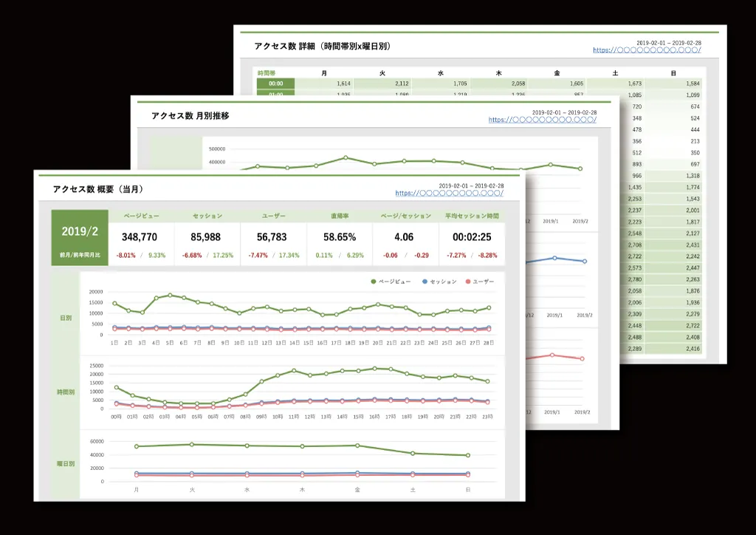Select the average session time 00:02:25
This screenshot has width=756, height=535.
coord(471,237)
